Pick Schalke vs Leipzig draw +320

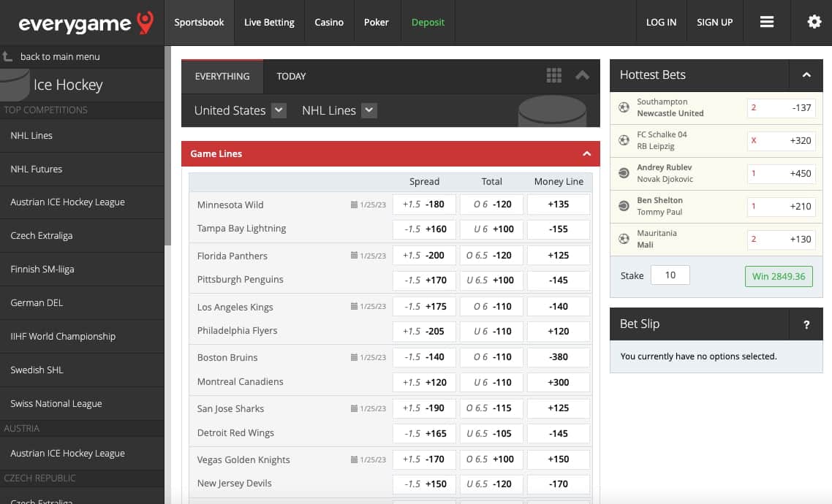[781, 140]
